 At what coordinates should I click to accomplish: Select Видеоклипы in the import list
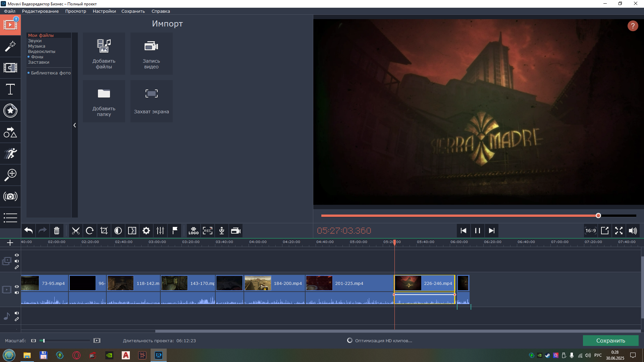tap(42, 52)
